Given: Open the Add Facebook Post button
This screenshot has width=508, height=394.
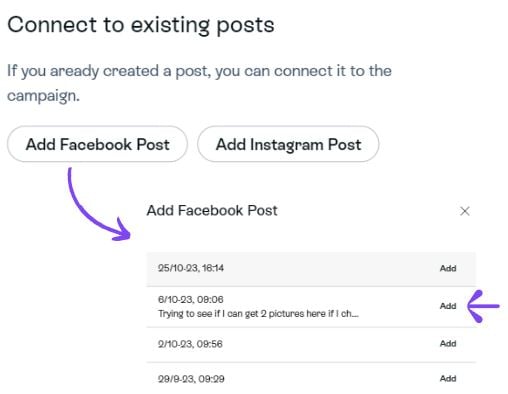Looking at the screenshot, I should (97, 144).
